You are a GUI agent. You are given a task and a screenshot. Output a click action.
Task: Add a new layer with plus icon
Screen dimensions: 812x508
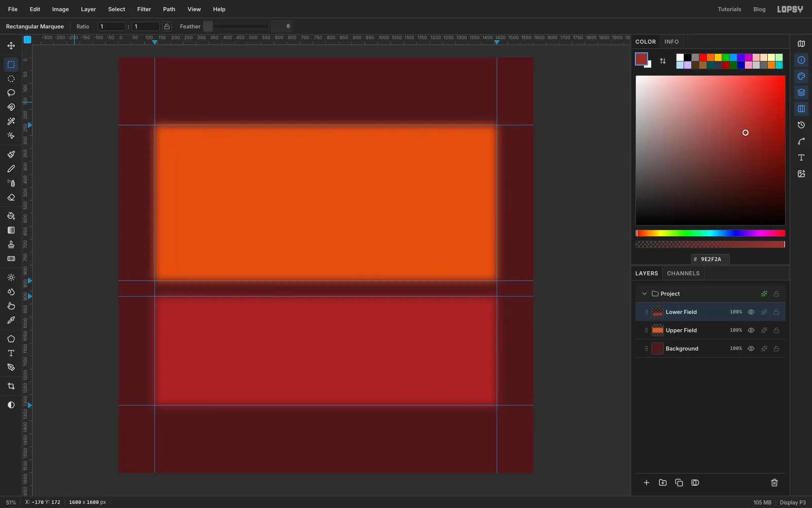pyautogui.click(x=647, y=483)
